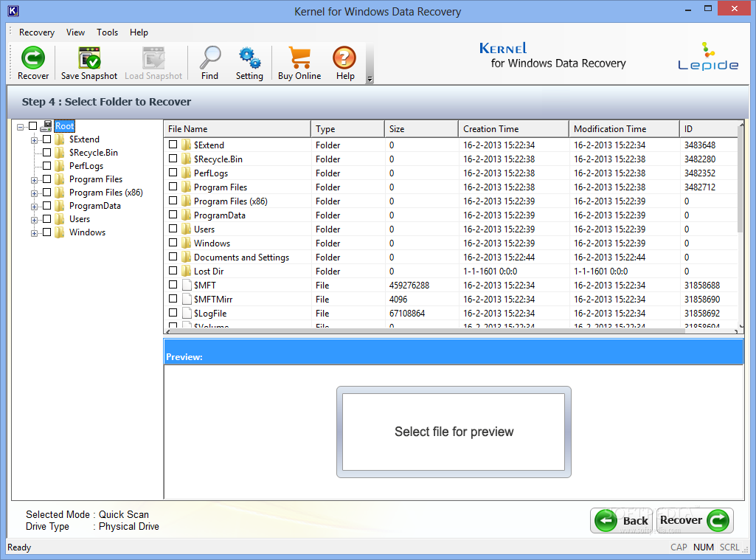Tick the $MFT checkbox in file list
The image size is (756, 560).
tap(173, 285)
